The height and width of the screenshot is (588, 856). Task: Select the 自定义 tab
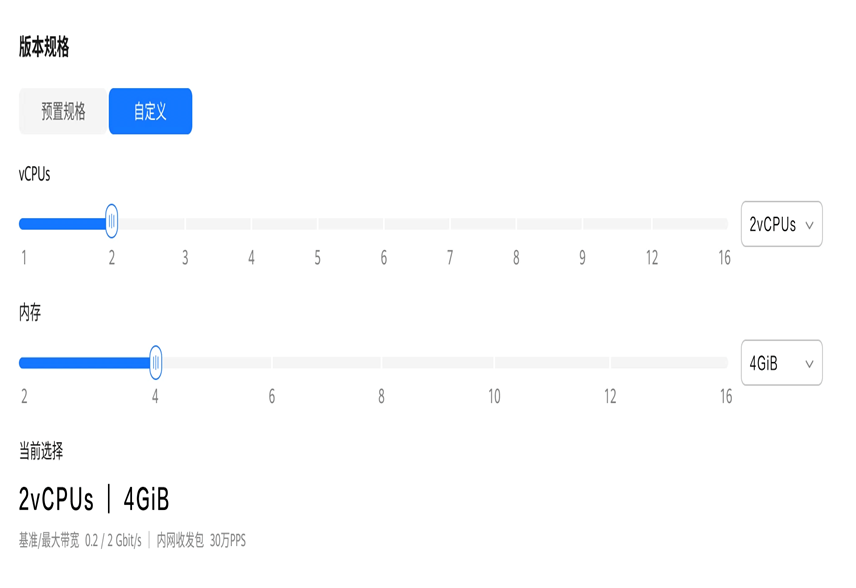click(150, 111)
